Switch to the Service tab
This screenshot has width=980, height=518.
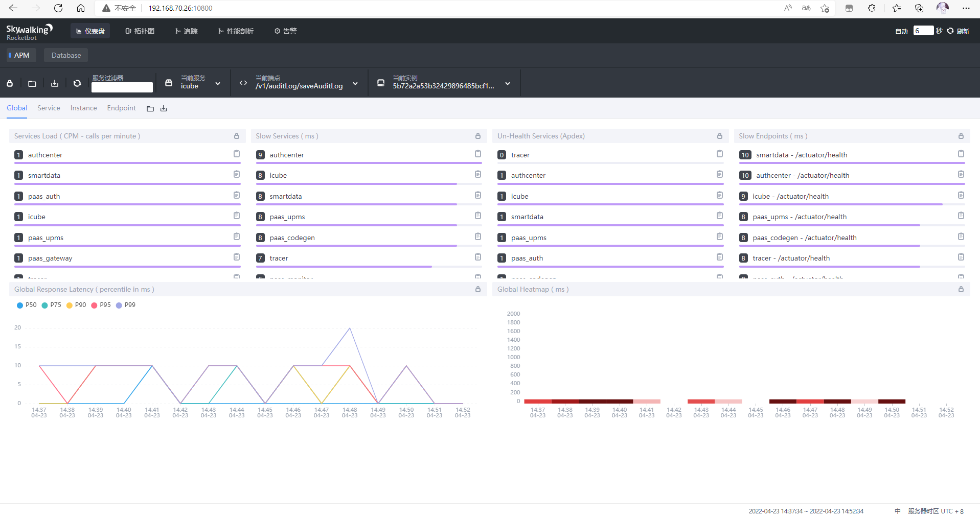point(49,108)
